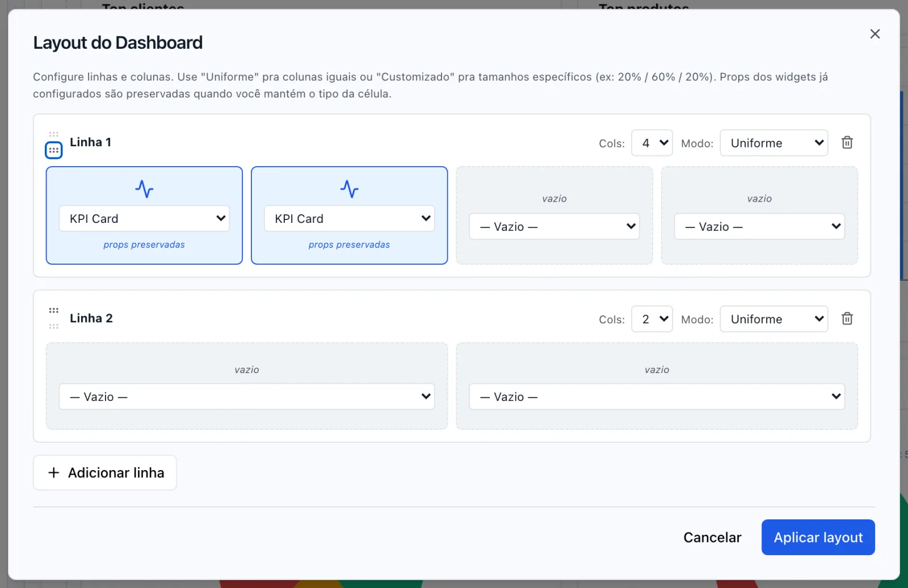
Task: Open the third cell Vazio dropdown in Linha 1
Action: point(554,226)
